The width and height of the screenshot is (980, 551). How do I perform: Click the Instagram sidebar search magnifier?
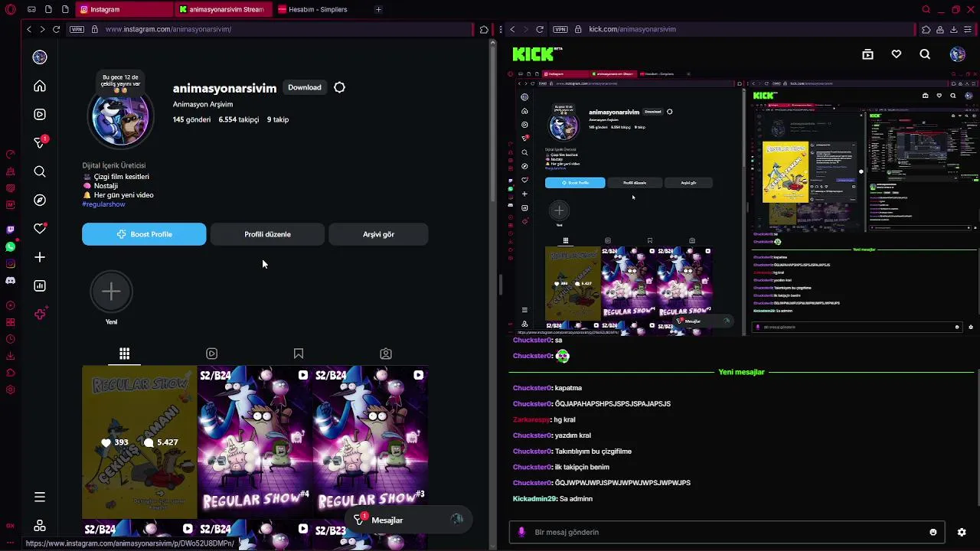[40, 171]
